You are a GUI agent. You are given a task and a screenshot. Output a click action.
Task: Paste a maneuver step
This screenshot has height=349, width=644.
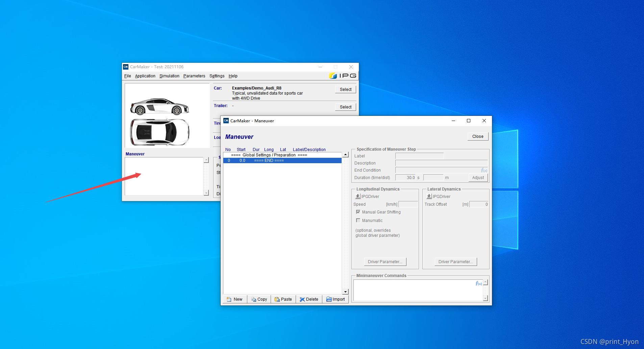283,299
